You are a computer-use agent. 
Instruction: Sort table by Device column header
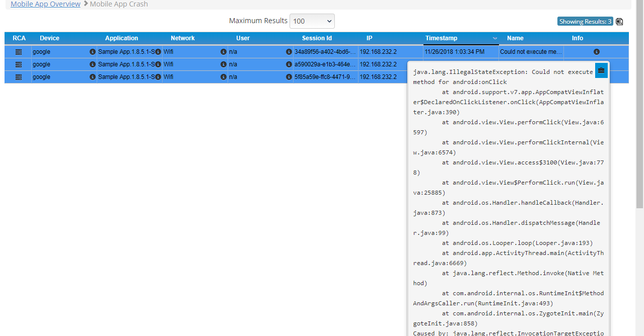click(x=49, y=38)
